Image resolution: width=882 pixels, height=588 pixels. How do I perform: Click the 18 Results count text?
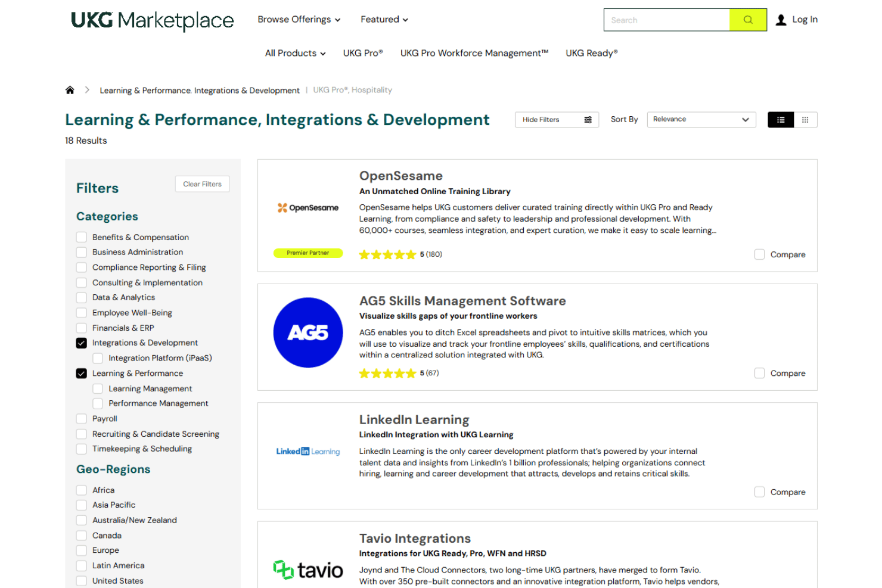(86, 141)
